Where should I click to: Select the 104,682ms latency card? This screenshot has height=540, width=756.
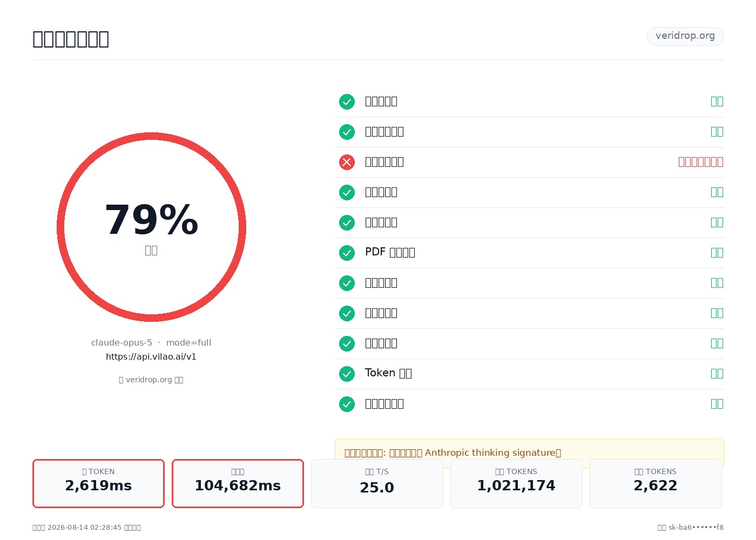coord(238,483)
